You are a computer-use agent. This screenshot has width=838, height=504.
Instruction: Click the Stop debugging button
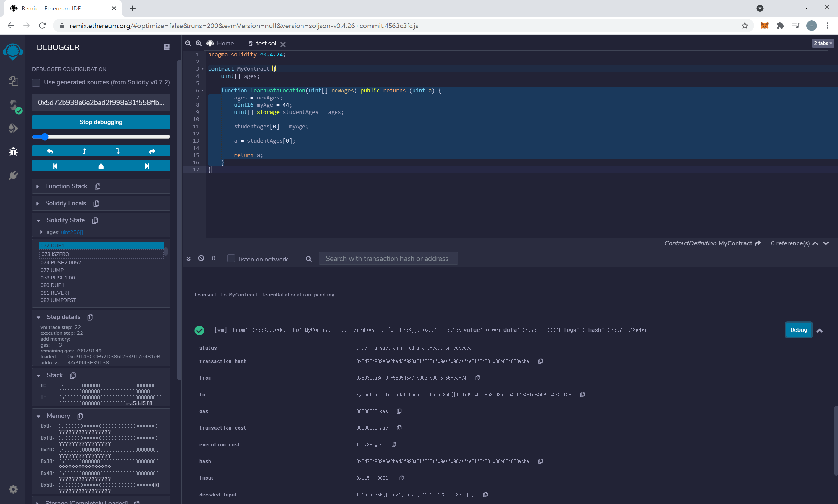pos(101,122)
